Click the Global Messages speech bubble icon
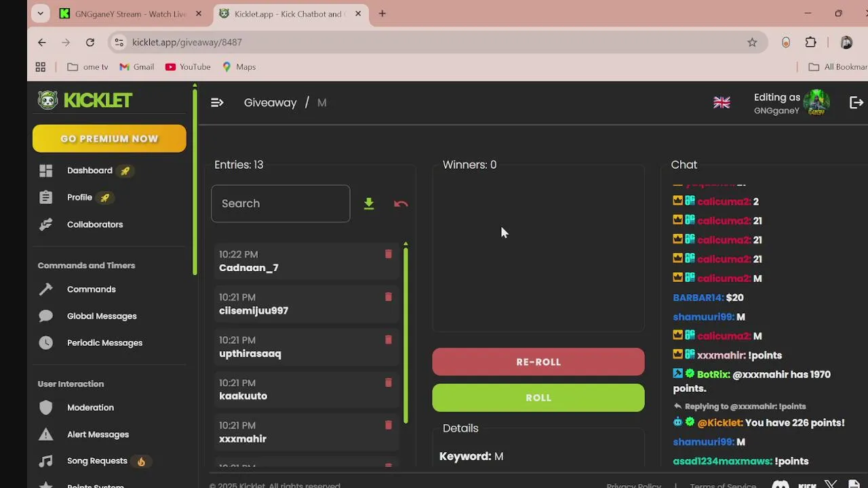The height and width of the screenshot is (488, 868). pyautogui.click(x=45, y=316)
